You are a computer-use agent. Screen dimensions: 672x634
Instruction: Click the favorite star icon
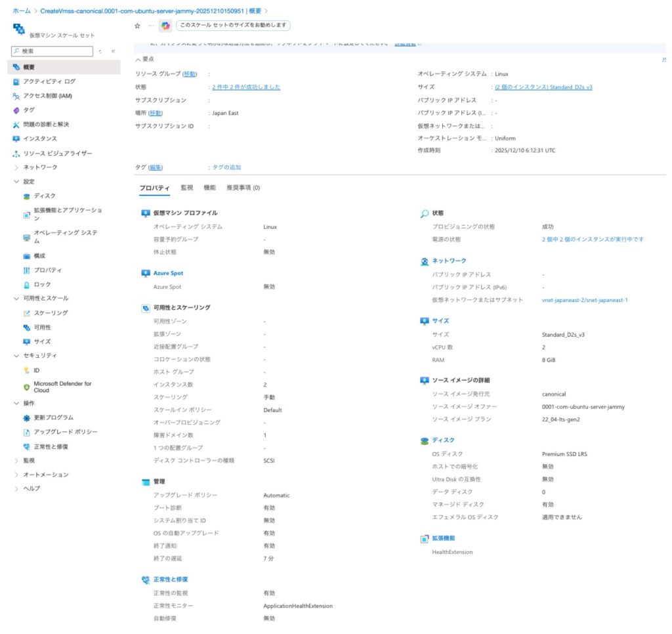pos(137,26)
